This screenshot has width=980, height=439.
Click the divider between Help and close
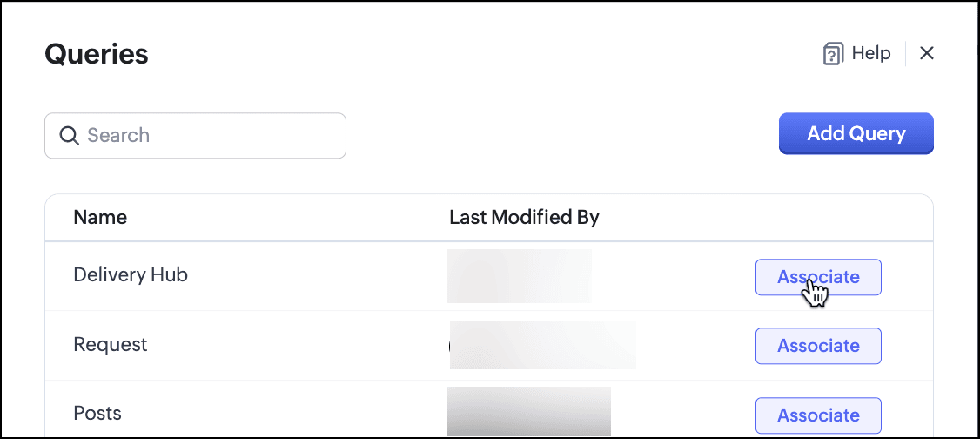click(x=906, y=54)
